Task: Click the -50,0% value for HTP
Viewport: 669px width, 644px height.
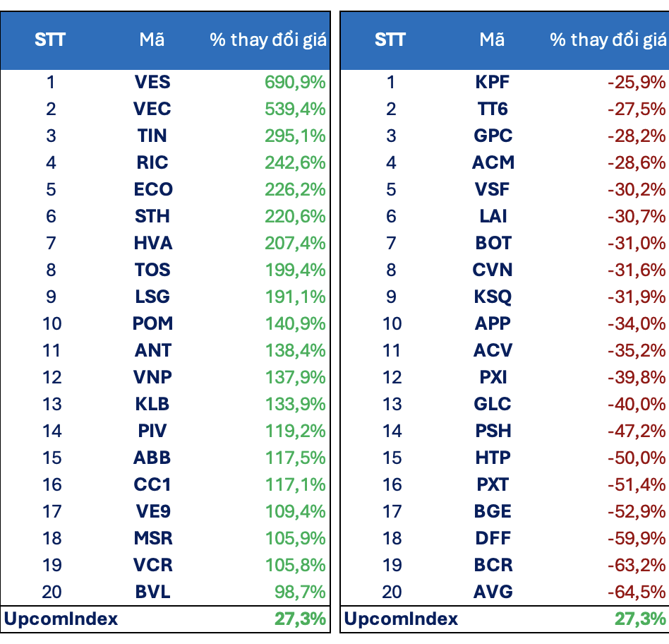Action: 637,458
